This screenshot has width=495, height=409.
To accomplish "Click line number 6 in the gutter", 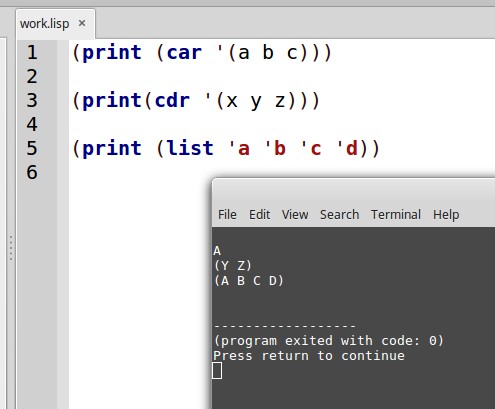I will pyautogui.click(x=32, y=172).
